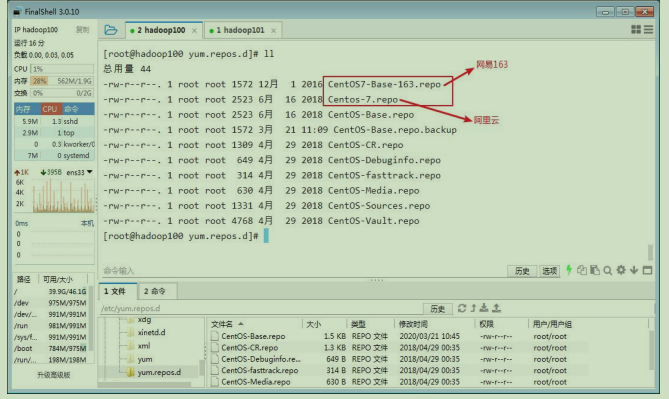Viewport: 669px width, 399px height.
Task: Click the search magnifier icon in terminal toolbar
Action: (x=608, y=270)
